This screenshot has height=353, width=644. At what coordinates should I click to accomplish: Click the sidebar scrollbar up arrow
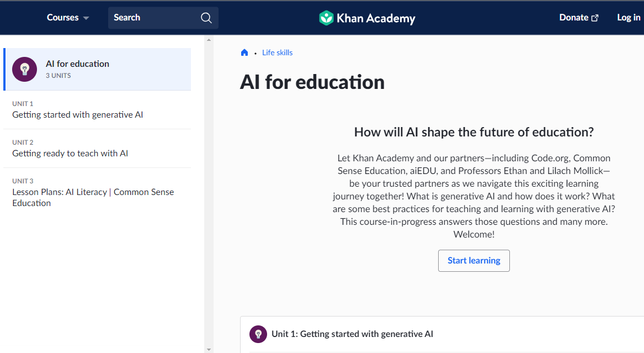pos(209,40)
